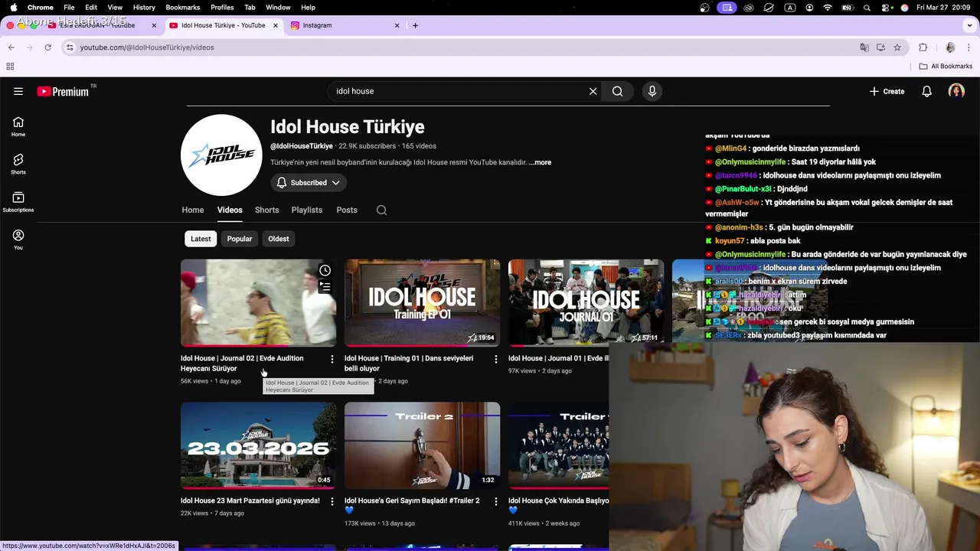Open options for 23 Mart Pazartesi video
The width and height of the screenshot is (980, 551).
point(332,501)
